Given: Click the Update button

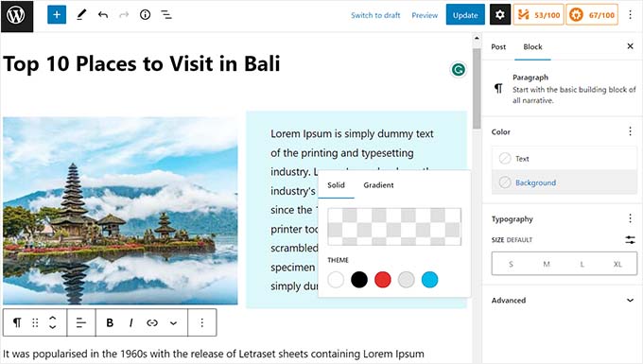Looking at the screenshot, I should 465,15.
